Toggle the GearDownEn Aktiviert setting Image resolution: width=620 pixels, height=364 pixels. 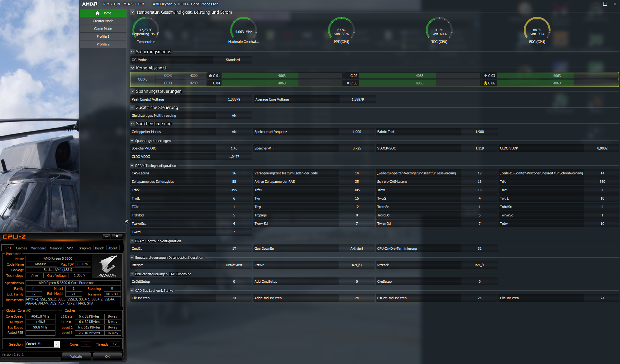coord(357,248)
